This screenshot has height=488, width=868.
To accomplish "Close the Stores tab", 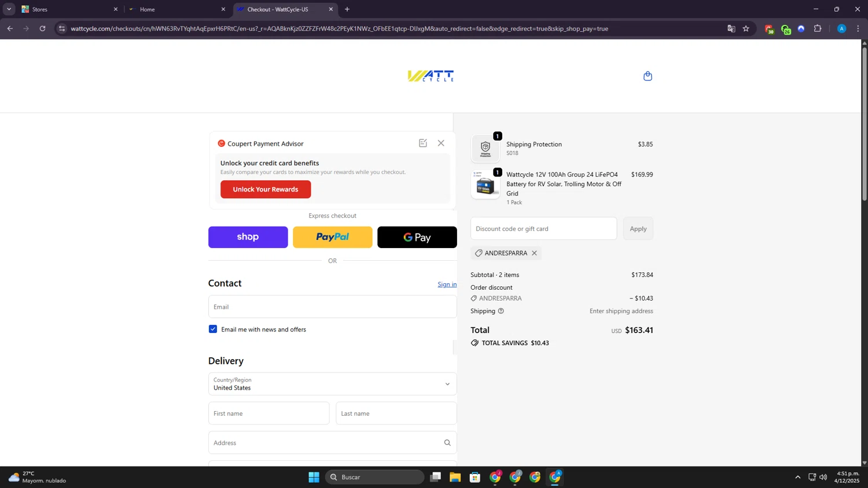I will click(115, 9).
